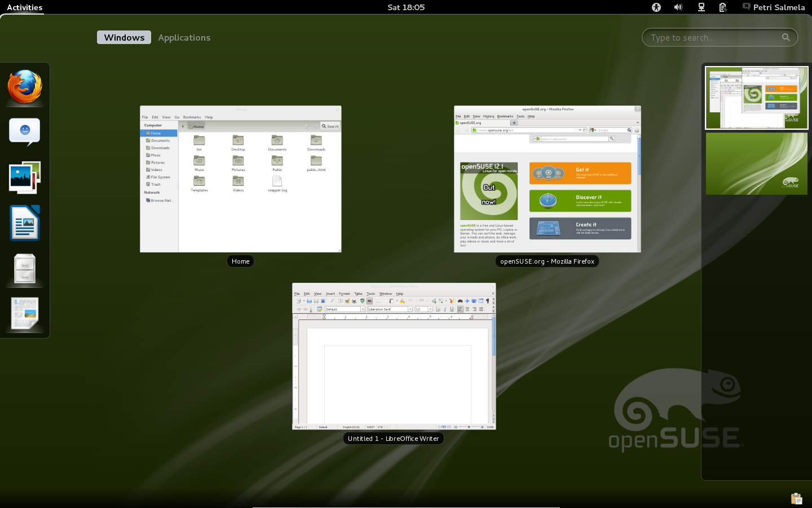Switch to the first workspace thumbnail with windows
Image resolution: width=812 pixels, height=508 pixels.
pyautogui.click(x=757, y=98)
